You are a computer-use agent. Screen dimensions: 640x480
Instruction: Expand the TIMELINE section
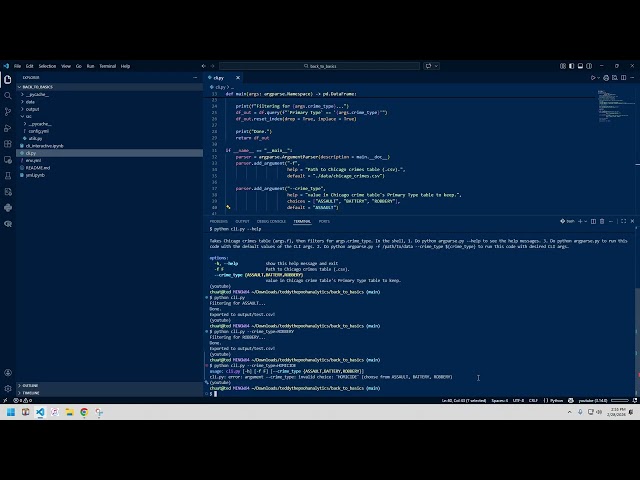[x=109, y=393]
